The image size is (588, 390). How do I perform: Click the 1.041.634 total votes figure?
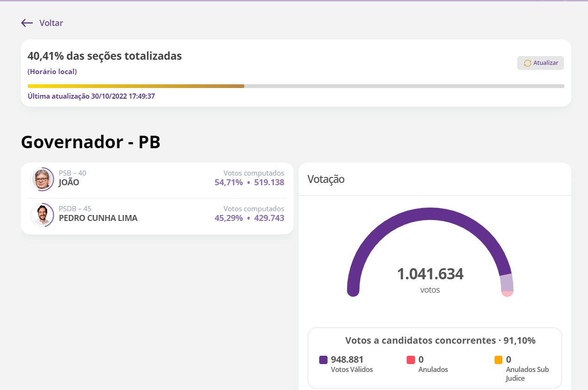pyautogui.click(x=430, y=274)
